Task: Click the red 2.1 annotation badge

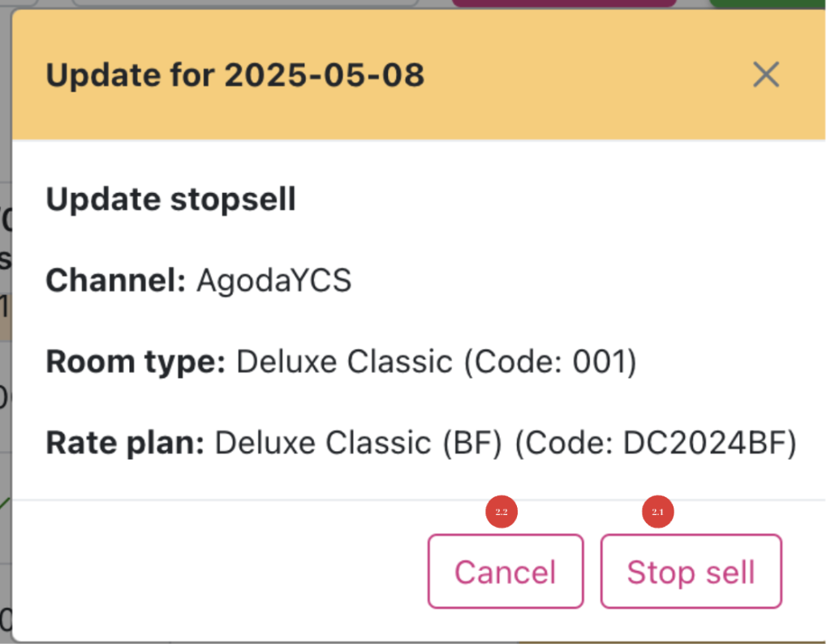Action: [x=658, y=512]
